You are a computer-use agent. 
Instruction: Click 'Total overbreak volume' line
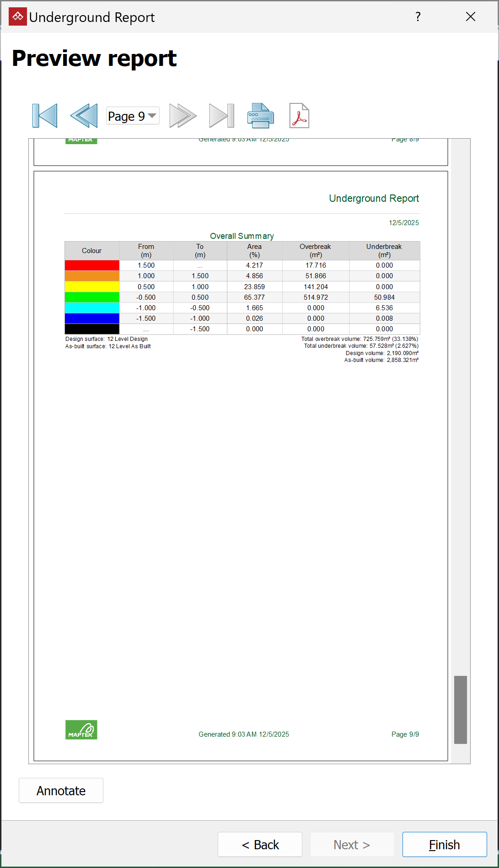(359, 339)
